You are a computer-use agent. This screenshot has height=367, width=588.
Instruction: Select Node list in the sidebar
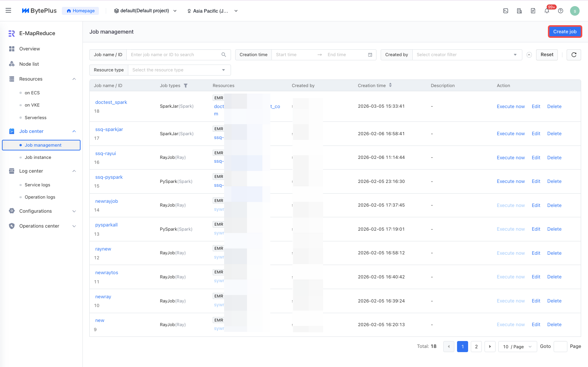pos(29,64)
